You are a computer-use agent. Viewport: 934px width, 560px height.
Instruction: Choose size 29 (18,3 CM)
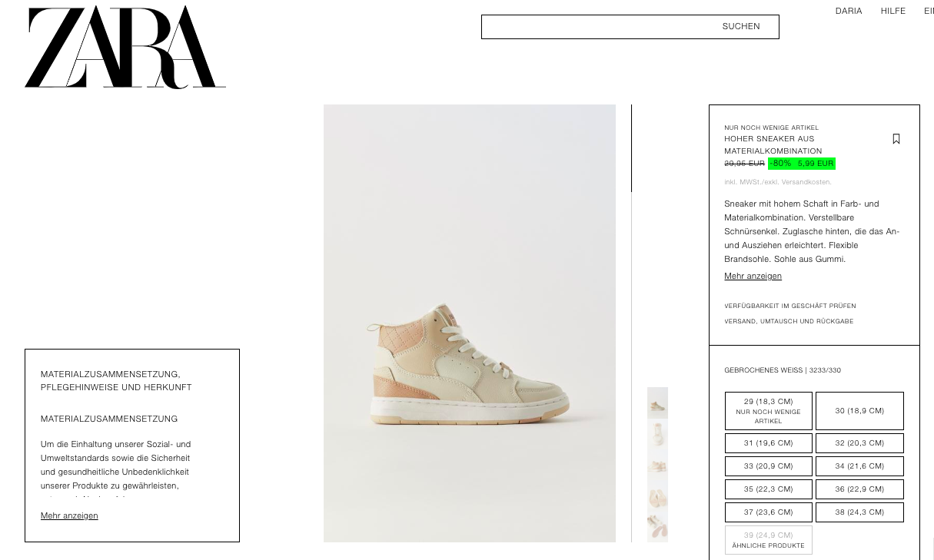pyautogui.click(x=769, y=411)
